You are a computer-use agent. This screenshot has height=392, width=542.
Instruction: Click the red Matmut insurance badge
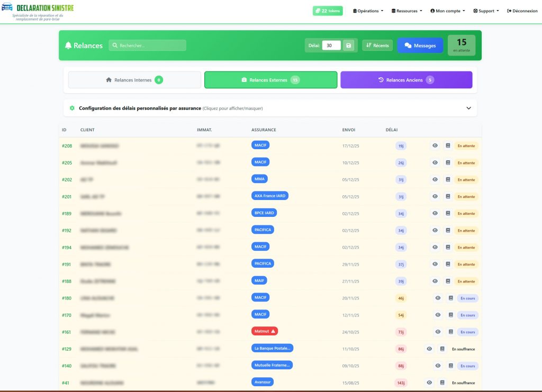264,331
